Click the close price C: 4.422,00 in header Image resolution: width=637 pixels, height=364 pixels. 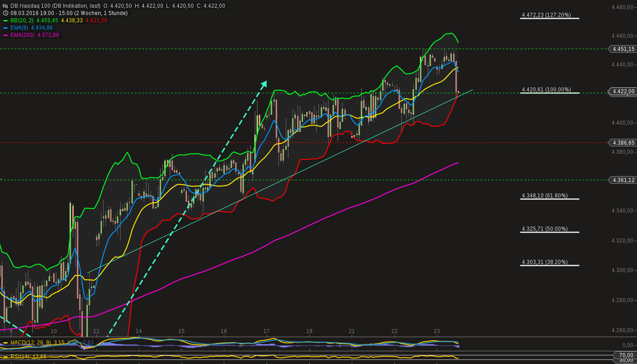210,6
